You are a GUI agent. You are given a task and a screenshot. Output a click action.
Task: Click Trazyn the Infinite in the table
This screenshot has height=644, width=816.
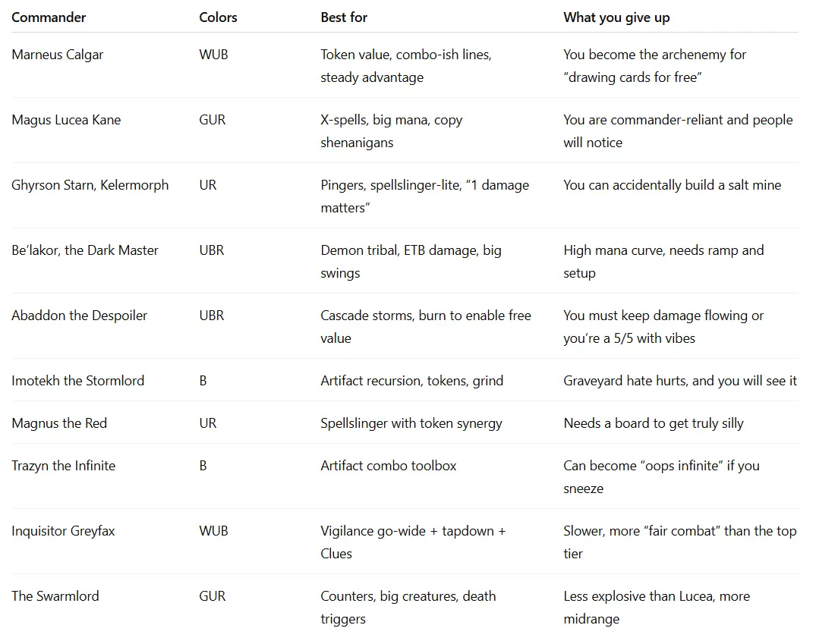[x=64, y=466]
